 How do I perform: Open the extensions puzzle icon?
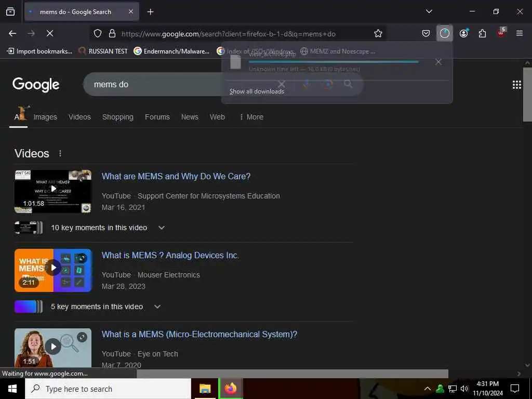click(482, 33)
